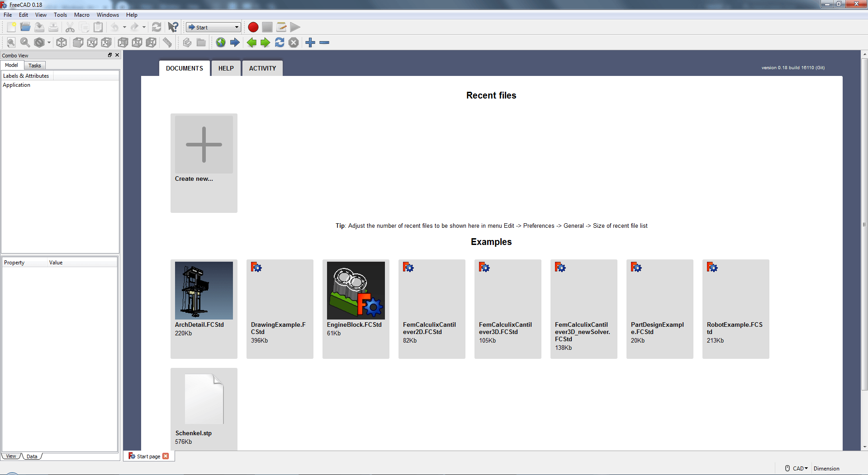Click the Fit All view icon
The image size is (868, 475).
[11, 42]
